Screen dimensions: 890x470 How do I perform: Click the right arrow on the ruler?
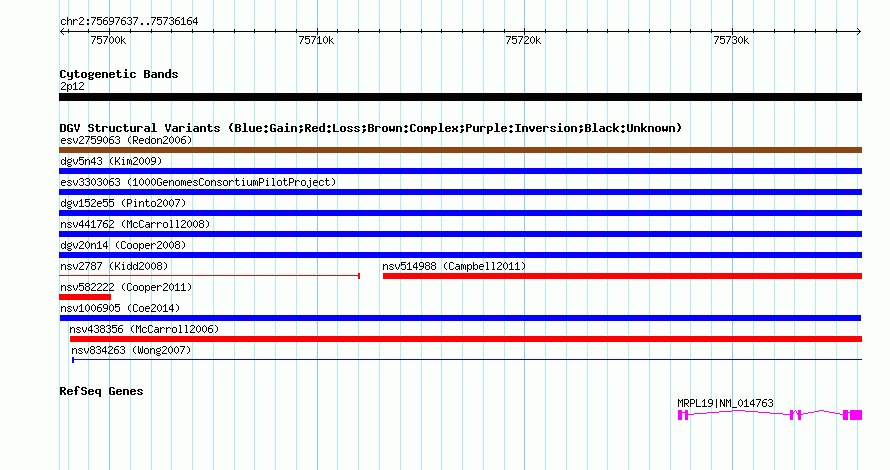859,32
